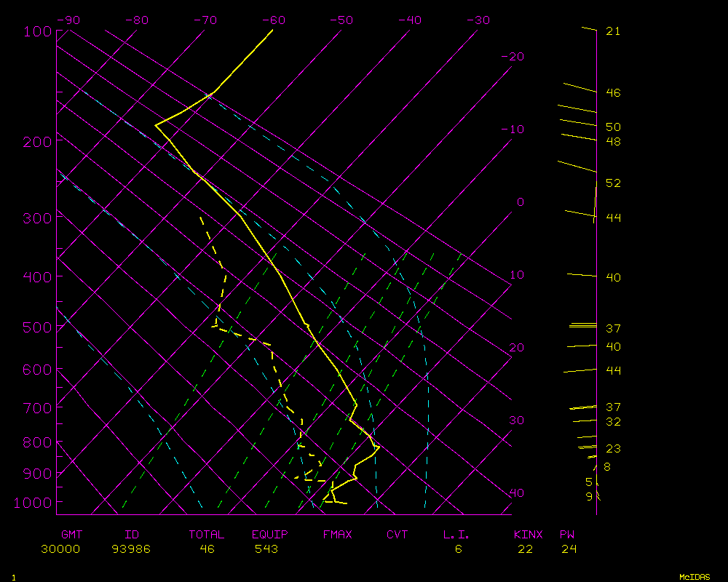Click the -30 temperature label at top
This screenshot has width=728, height=582.
pyautogui.click(x=478, y=20)
